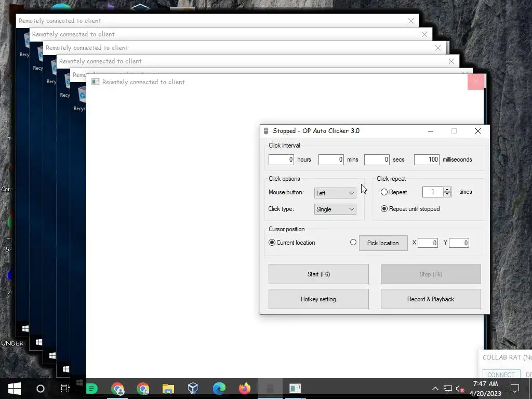Close the rearmost Remotely connected to client window
Image resolution: width=532 pixels, height=399 pixels.
point(411,21)
